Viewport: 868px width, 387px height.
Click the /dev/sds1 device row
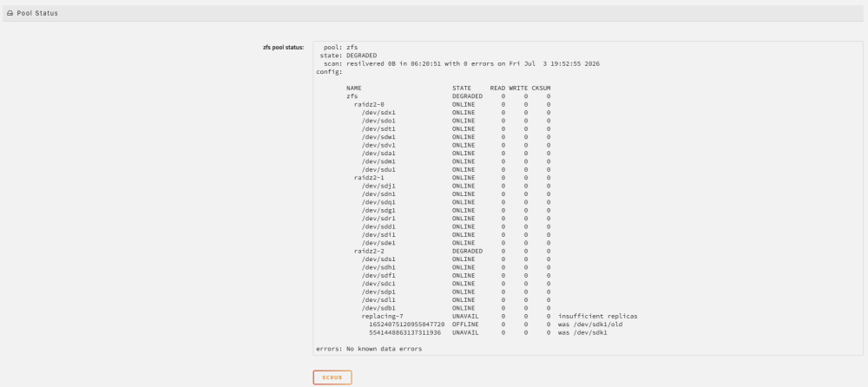(457, 259)
